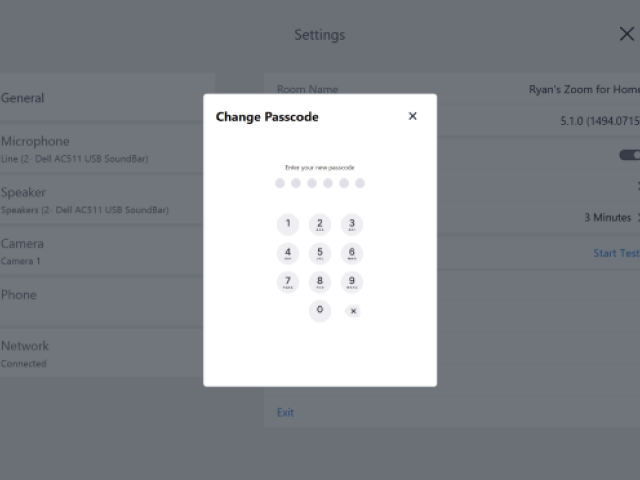Click the Exit link
The image size is (640, 480).
pyautogui.click(x=286, y=412)
